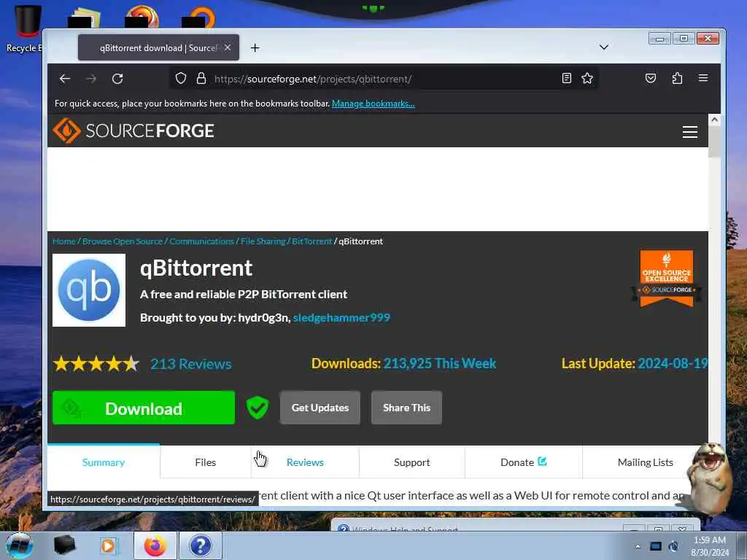Click the green Download button
The height and width of the screenshot is (560, 747).
pyautogui.click(x=144, y=408)
